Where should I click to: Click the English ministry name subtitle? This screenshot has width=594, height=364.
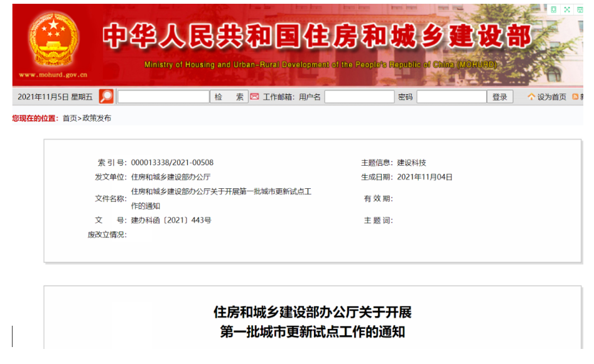coord(320,65)
